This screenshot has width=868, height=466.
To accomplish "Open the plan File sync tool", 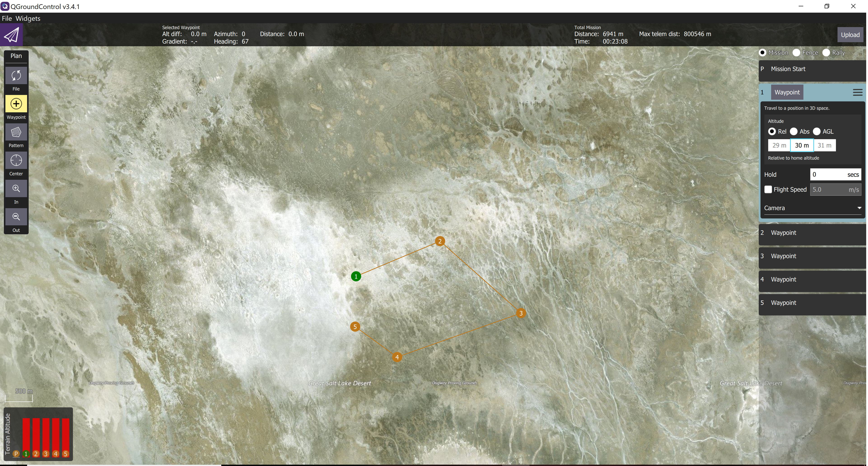I will tap(16, 75).
